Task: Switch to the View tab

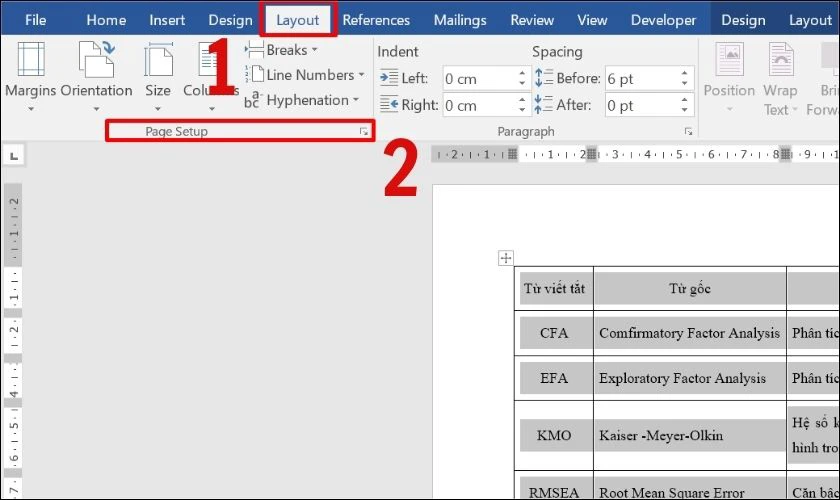Action: [x=592, y=20]
